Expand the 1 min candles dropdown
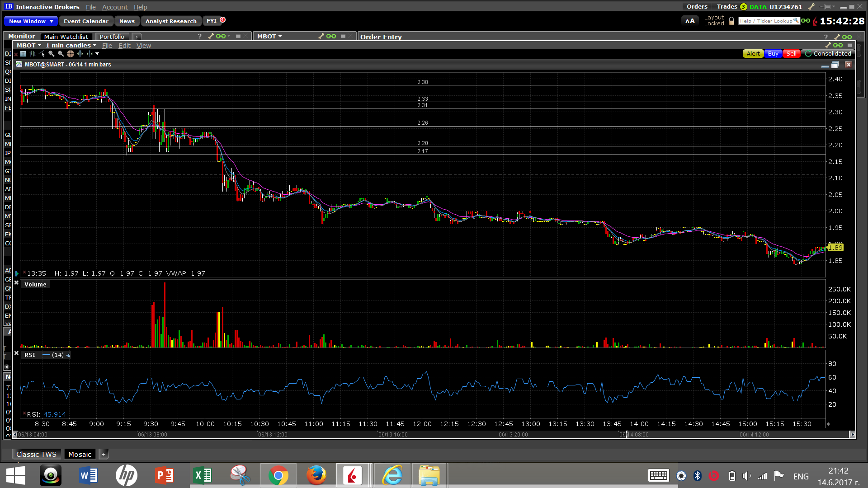Viewport: 868px width, 488px height. tap(71, 46)
